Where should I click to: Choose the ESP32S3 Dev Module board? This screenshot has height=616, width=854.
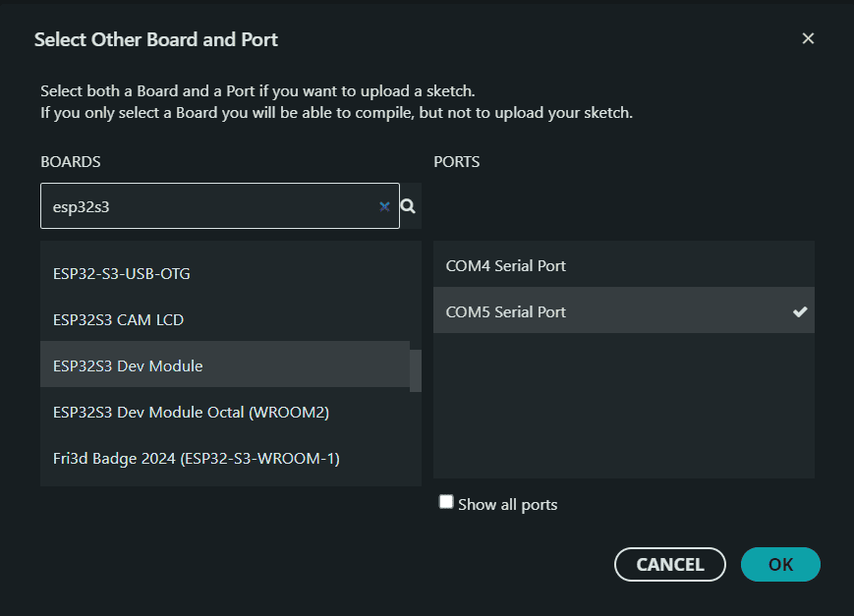pos(225,365)
